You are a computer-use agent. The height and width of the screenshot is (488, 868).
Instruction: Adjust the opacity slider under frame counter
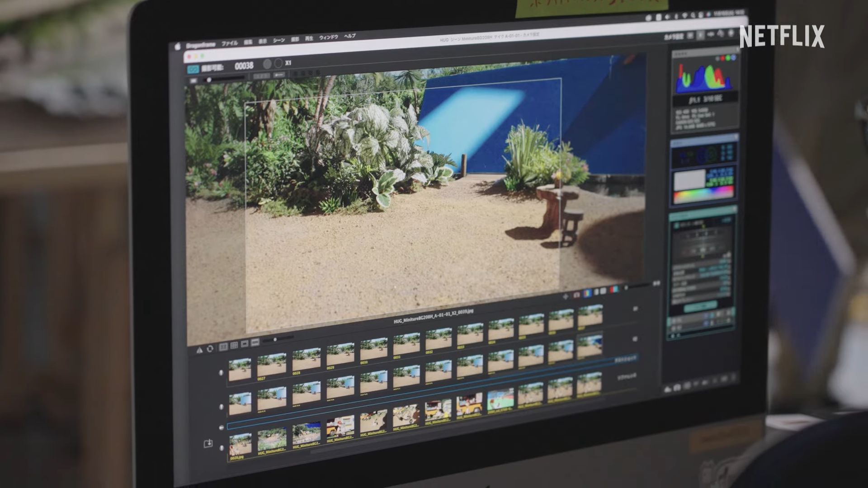tap(224, 79)
